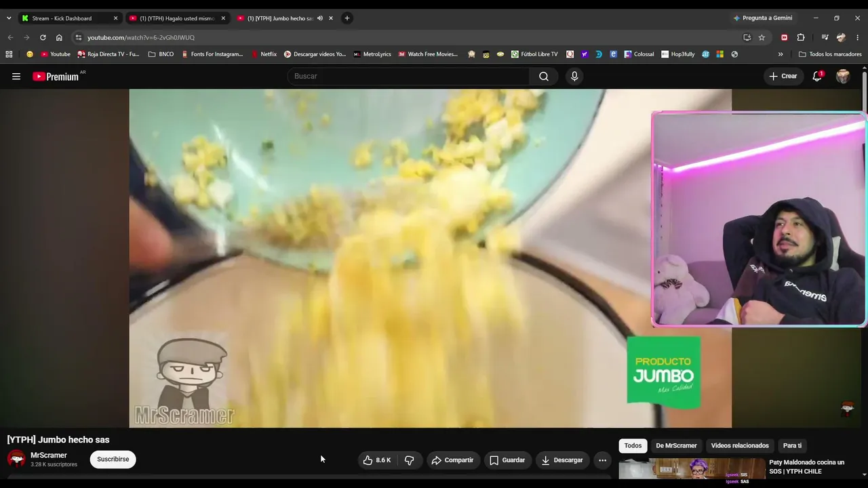The width and height of the screenshot is (868, 488).
Task: Open the YouTube notifications bell
Action: [x=817, y=77]
